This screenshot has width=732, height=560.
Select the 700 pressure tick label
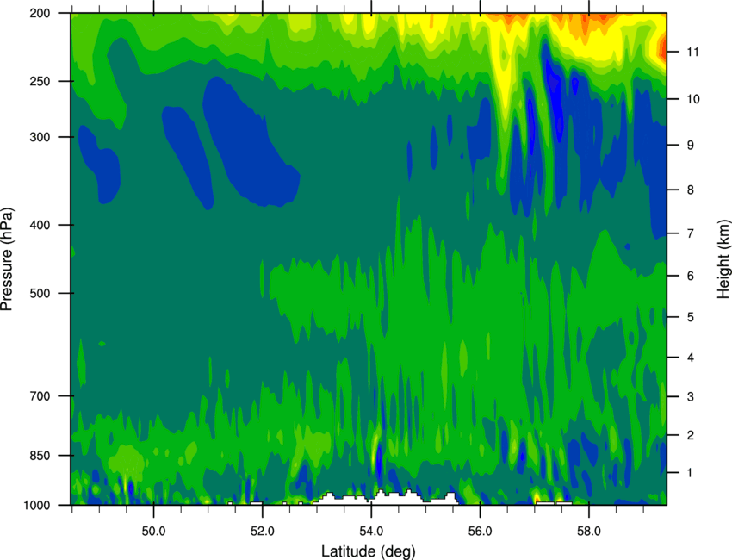point(40,396)
